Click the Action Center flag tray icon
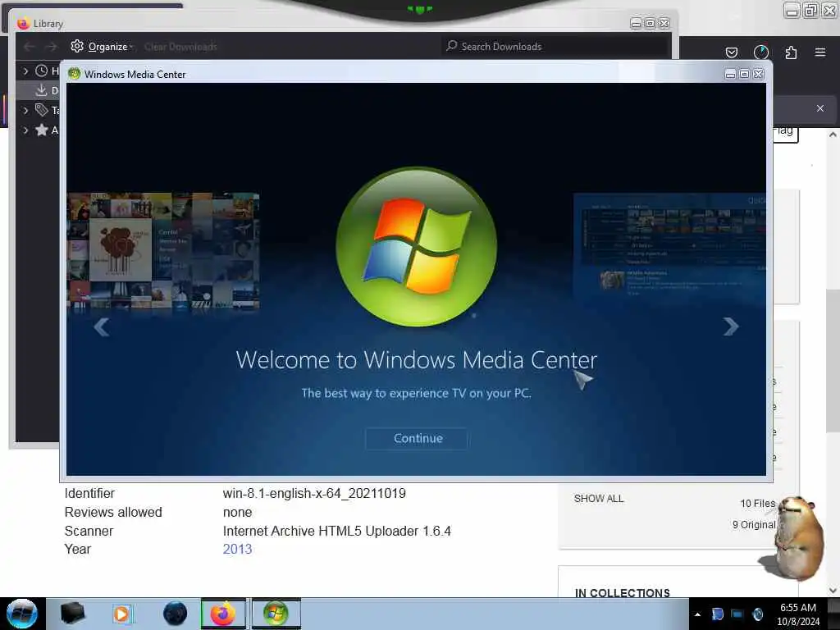 pos(717,614)
